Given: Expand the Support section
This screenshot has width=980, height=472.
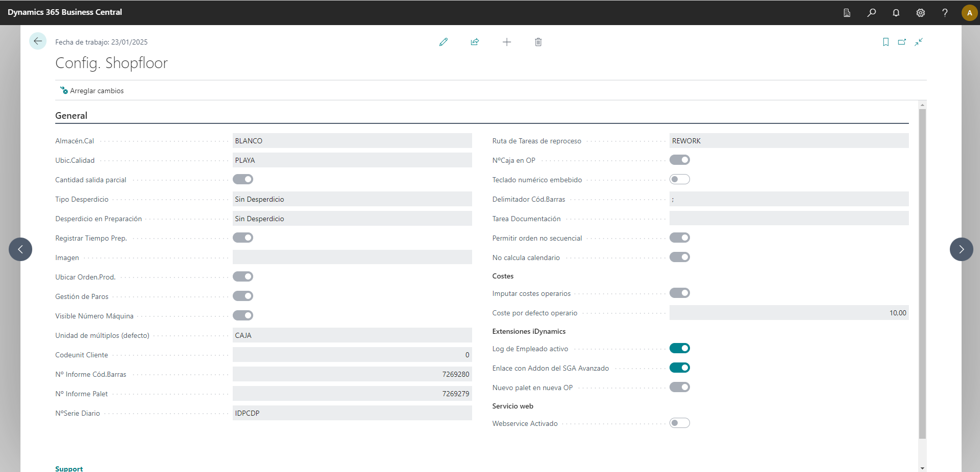Looking at the screenshot, I should coord(69,468).
